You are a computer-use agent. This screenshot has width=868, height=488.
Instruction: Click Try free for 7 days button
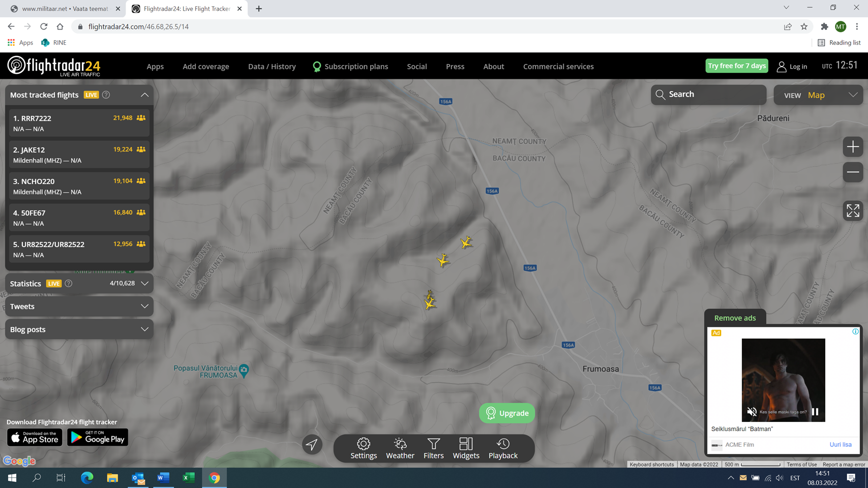tap(736, 66)
